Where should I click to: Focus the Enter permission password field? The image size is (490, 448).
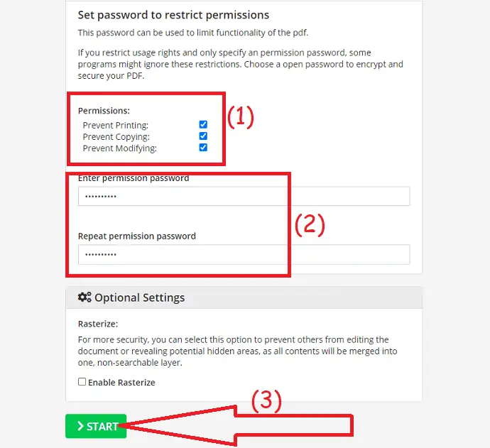[x=244, y=196]
